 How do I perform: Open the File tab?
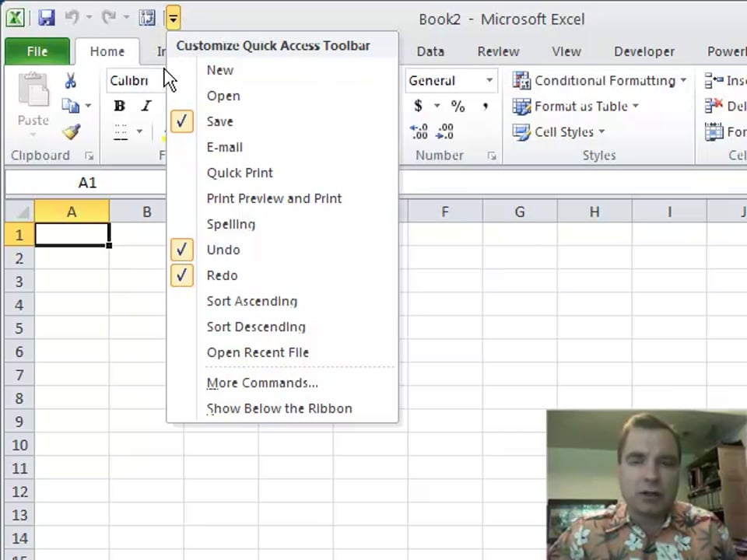click(37, 51)
